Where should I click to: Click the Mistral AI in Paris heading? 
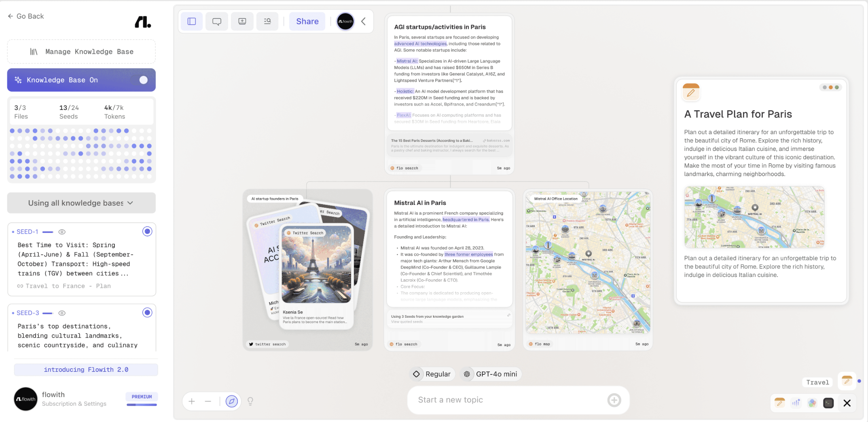[420, 203]
